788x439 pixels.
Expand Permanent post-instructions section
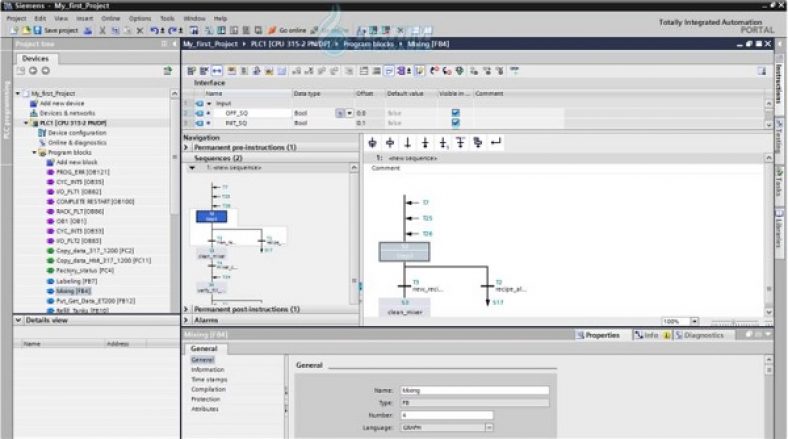click(x=186, y=309)
